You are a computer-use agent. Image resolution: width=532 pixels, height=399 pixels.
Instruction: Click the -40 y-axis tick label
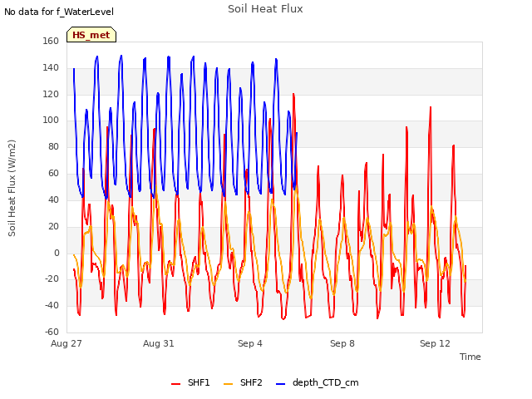pos(52,305)
